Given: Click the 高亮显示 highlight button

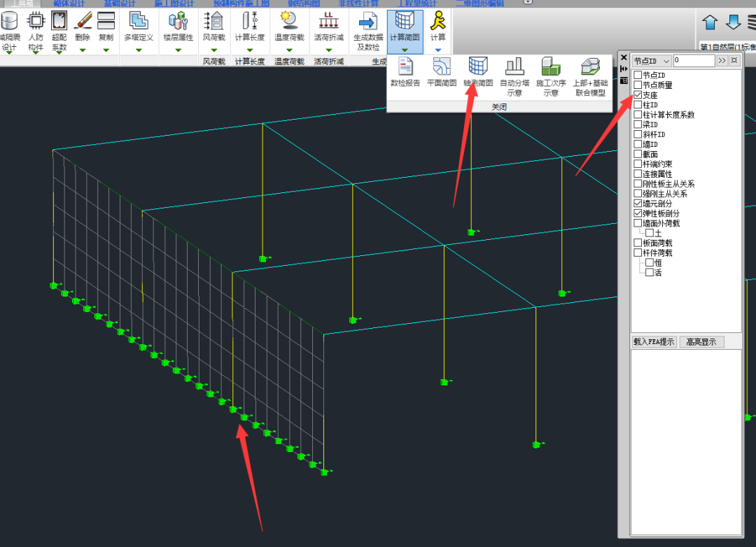Looking at the screenshot, I should 701,342.
